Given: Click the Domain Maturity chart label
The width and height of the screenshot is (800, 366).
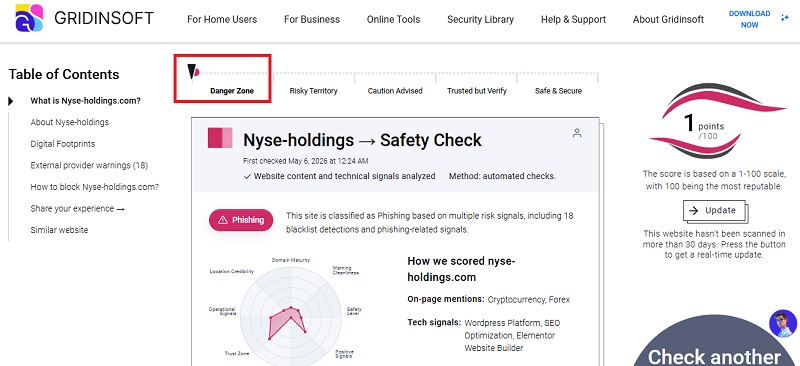Looking at the screenshot, I should [x=290, y=260].
